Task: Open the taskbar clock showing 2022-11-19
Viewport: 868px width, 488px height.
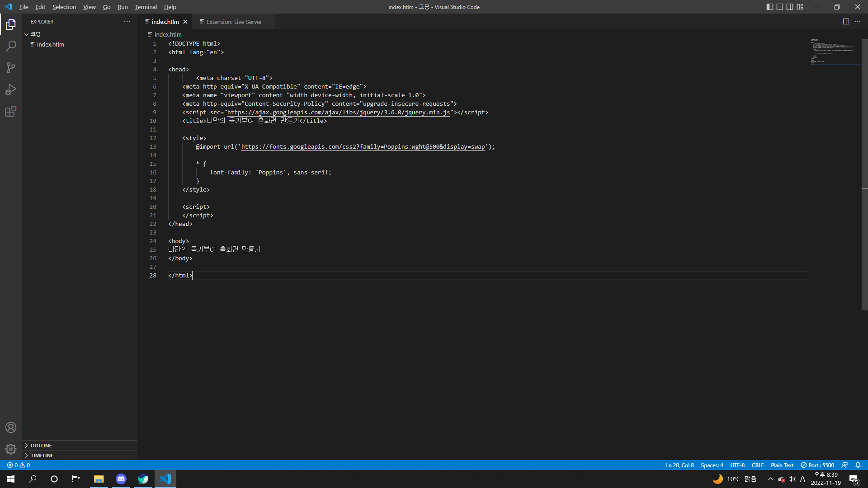Action: (826, 479)
